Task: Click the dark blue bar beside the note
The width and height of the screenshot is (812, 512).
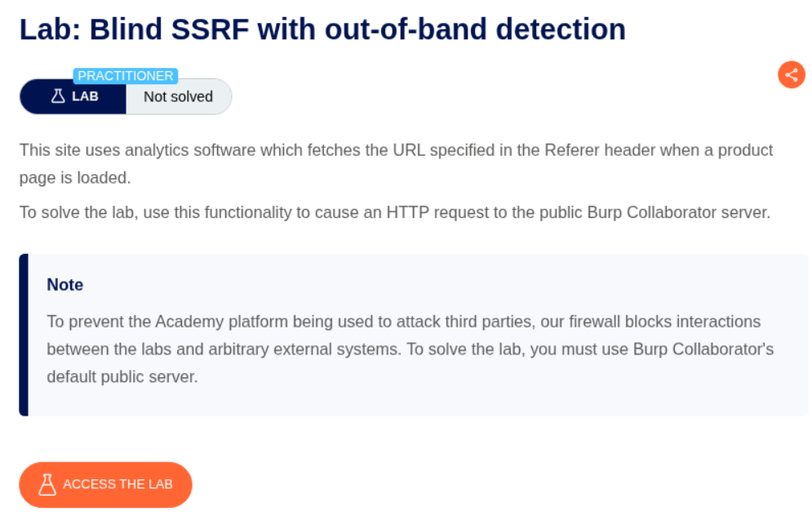Action: point(24,335)
